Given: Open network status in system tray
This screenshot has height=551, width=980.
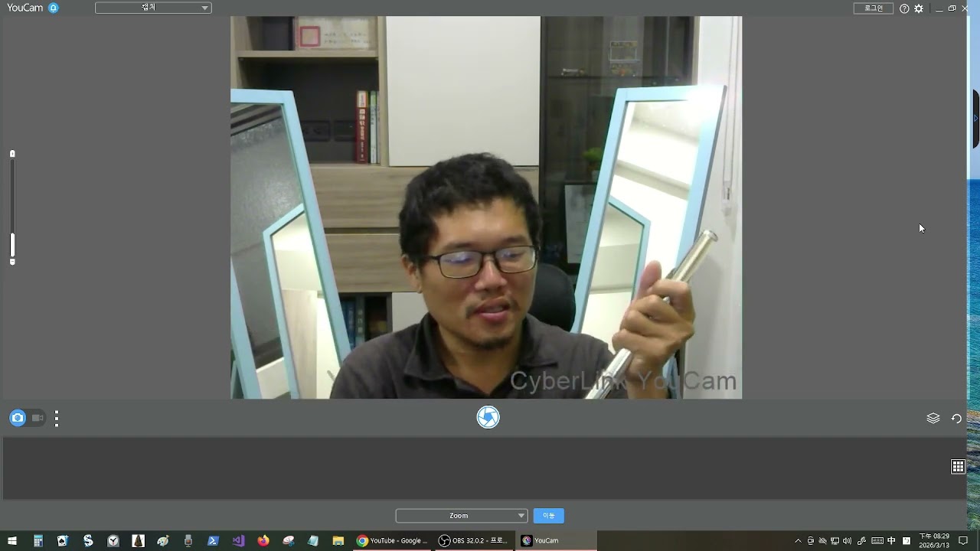Looking at the screenshot, I should 835,541.
